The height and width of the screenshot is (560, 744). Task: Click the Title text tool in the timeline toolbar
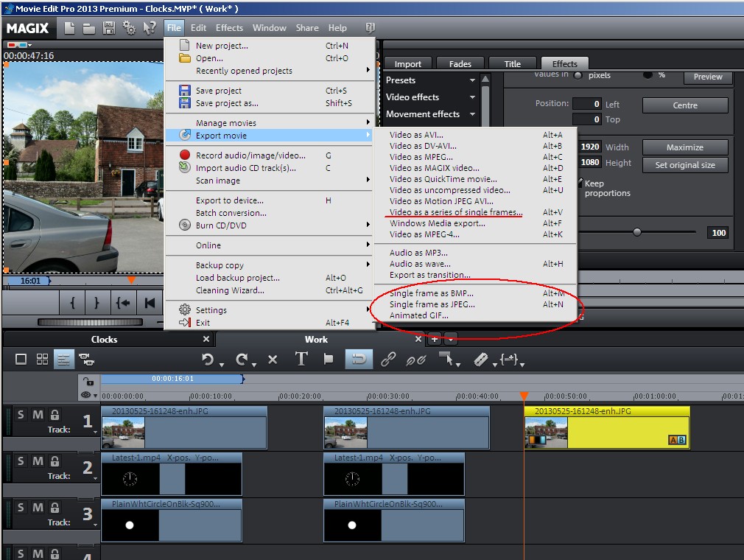click(x=301, y=360)
